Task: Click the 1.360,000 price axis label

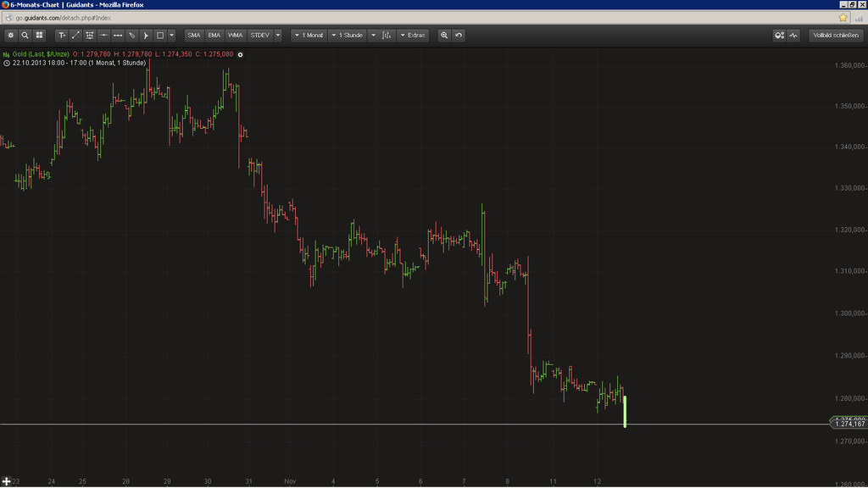Action: [x=849, y=66]
